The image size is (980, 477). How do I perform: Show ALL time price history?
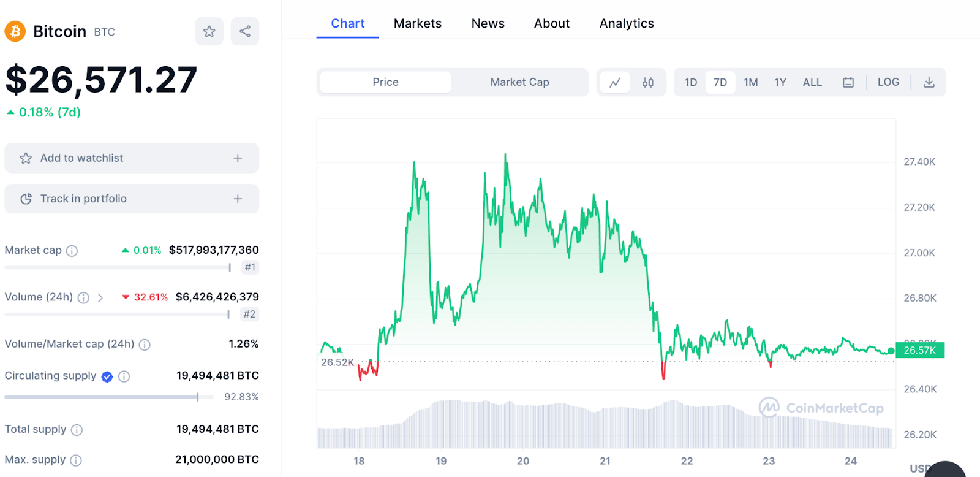[812, 82]
